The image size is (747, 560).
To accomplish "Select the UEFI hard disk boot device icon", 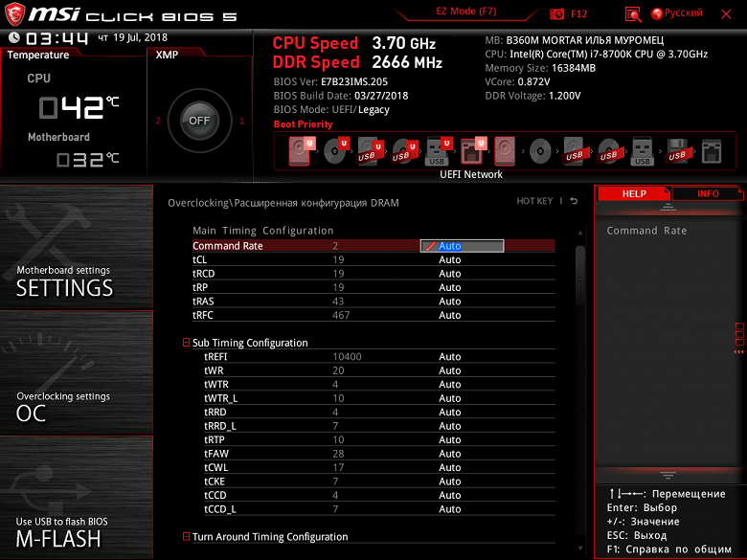I will (301, 151).
